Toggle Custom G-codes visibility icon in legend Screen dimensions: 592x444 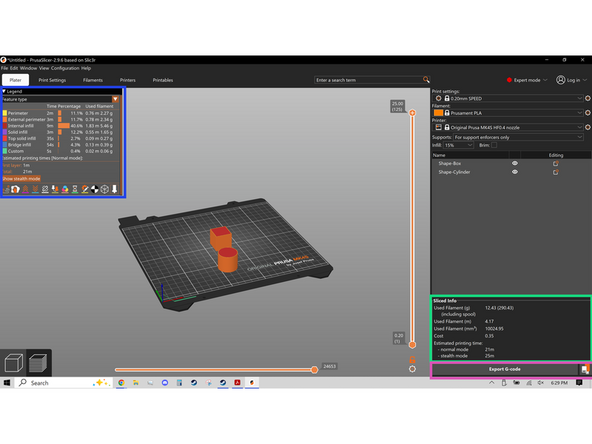coord(85,189)
